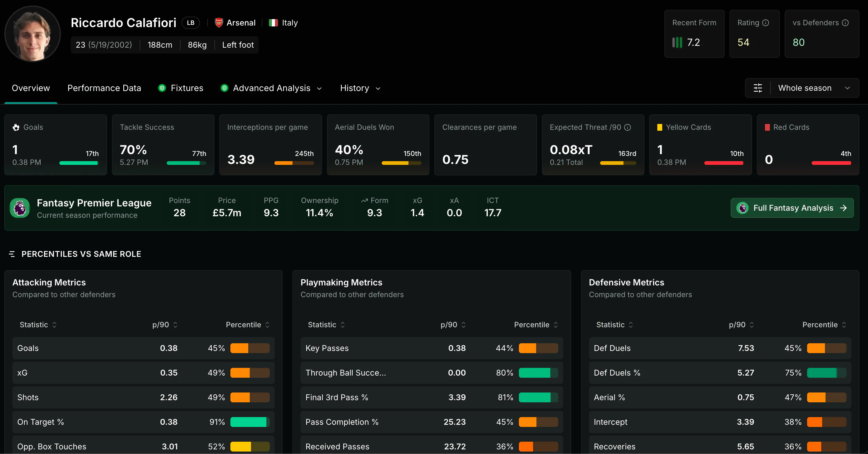Click the Key Passes row
This screenshot has height=454, width=868.
tap(432, 348)
